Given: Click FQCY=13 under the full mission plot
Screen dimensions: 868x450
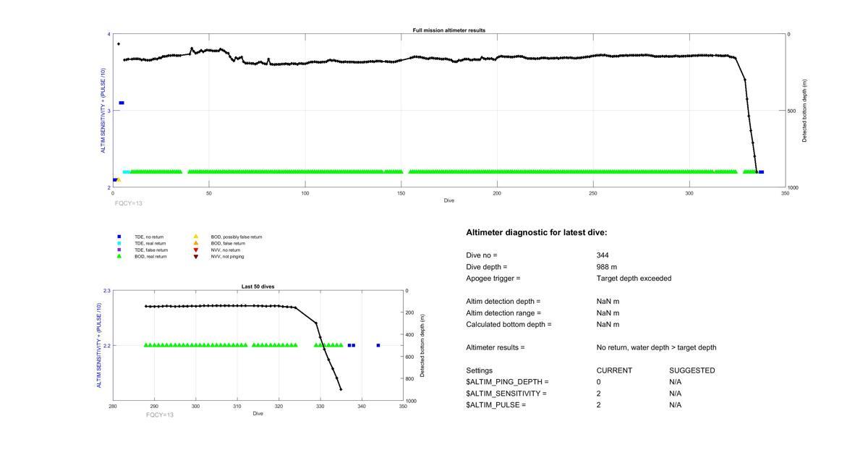Looking at the screenshot, I should (x=129, y=203).
